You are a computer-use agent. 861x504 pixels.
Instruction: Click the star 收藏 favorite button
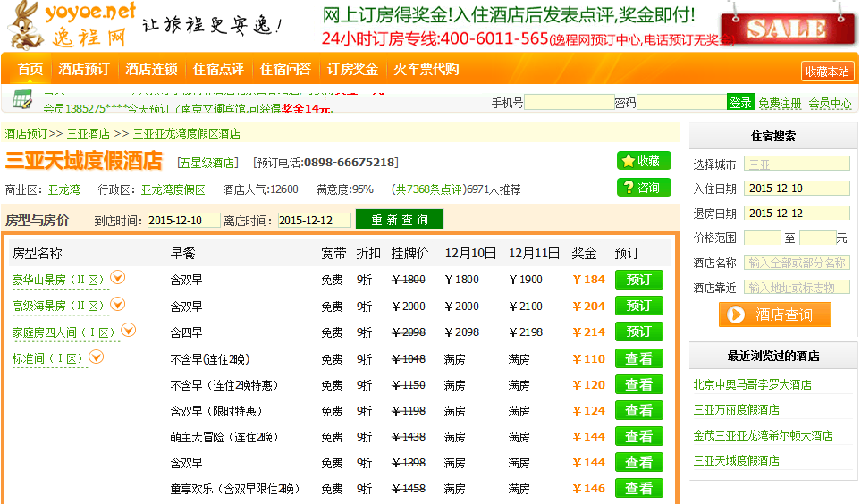click(644, 161)
